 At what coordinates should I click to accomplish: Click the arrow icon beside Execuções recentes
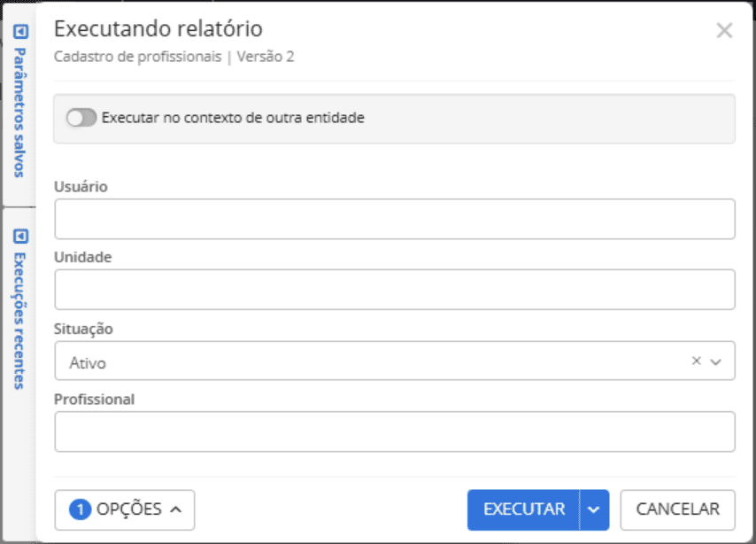pos(19,237)
